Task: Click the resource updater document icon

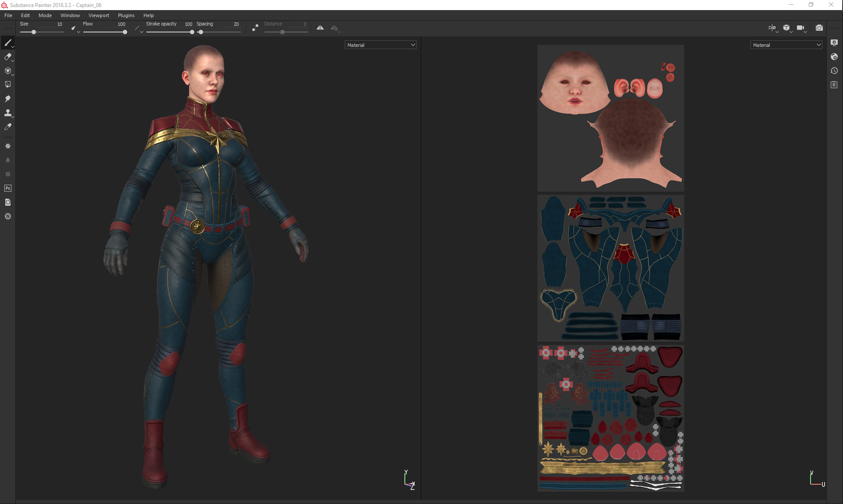Action: tap(7, 202)
